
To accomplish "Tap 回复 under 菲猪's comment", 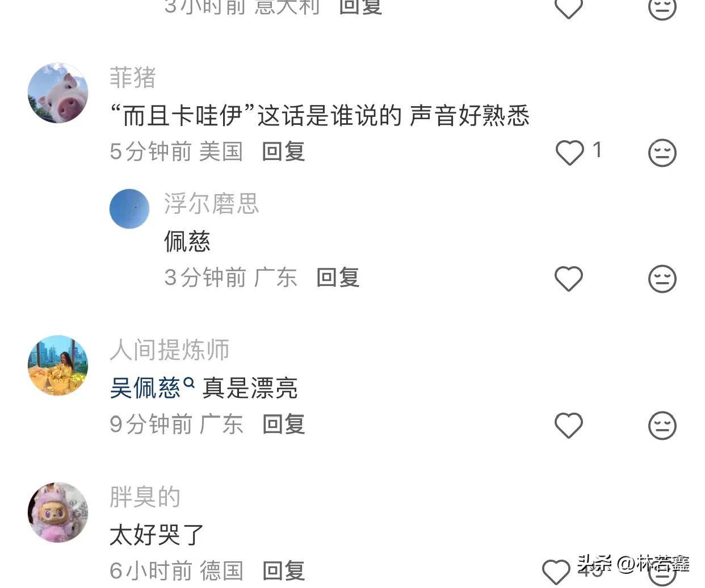I will pos(284,152).
